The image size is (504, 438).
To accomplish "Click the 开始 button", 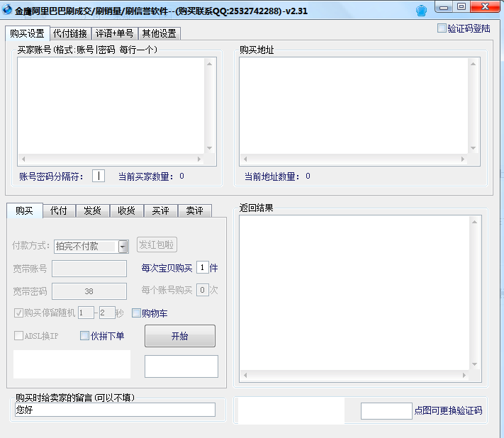I will click(180, 336).
